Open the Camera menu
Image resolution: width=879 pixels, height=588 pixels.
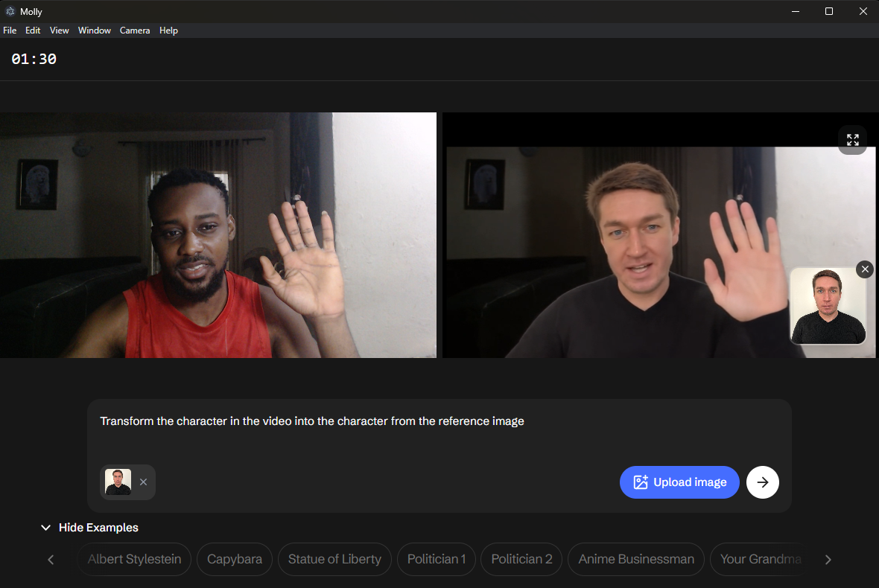click(x=134, y=30)
